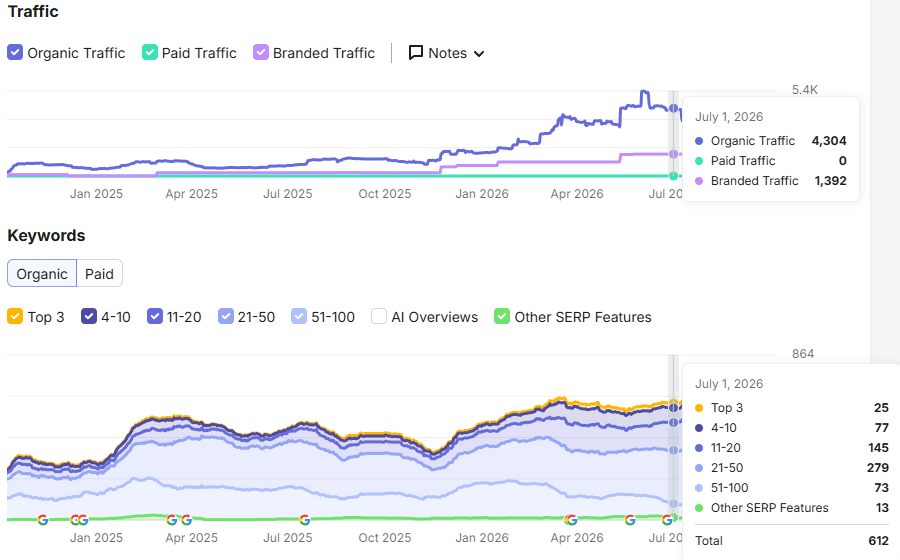Click Other SERP Features value 13 in tooltip
The height and width of the screenshot is (560, 900).
click(x=882, y=508)
